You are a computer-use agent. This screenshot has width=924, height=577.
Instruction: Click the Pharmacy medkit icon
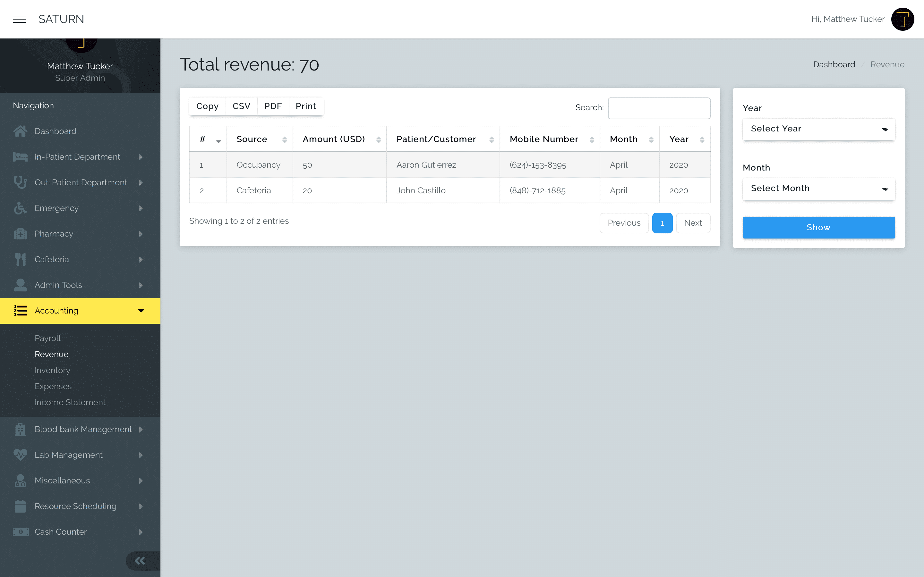pos(20,234)
